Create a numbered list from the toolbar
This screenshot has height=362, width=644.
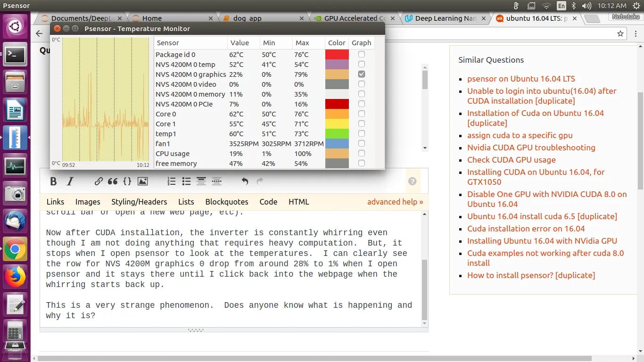pos(172,181)
